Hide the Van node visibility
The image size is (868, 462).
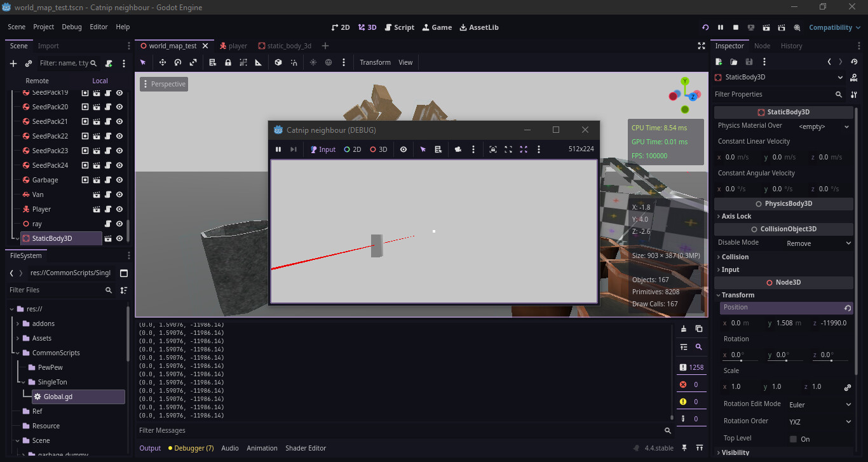click(x=119, y=194)
